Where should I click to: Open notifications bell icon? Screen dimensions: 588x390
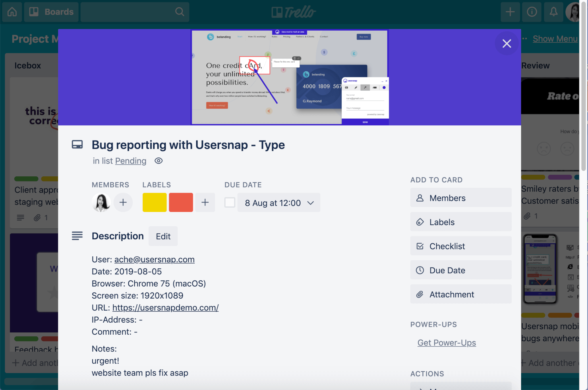click(554, 12)
